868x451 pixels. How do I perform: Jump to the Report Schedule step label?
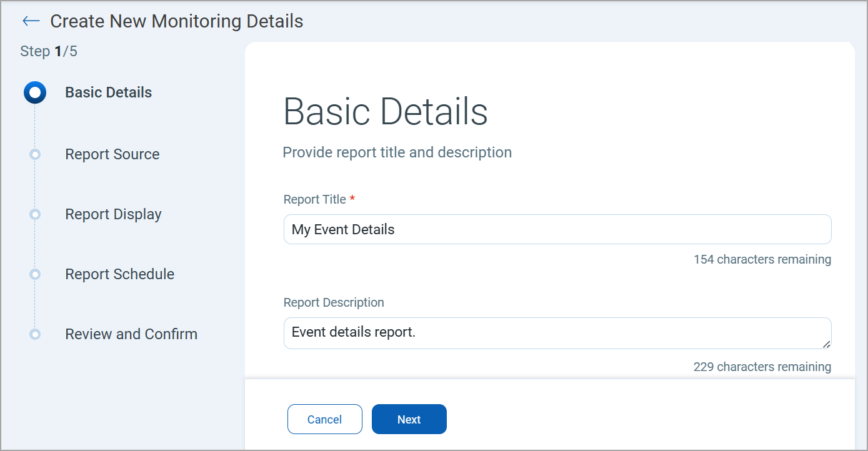pos(119,274)
